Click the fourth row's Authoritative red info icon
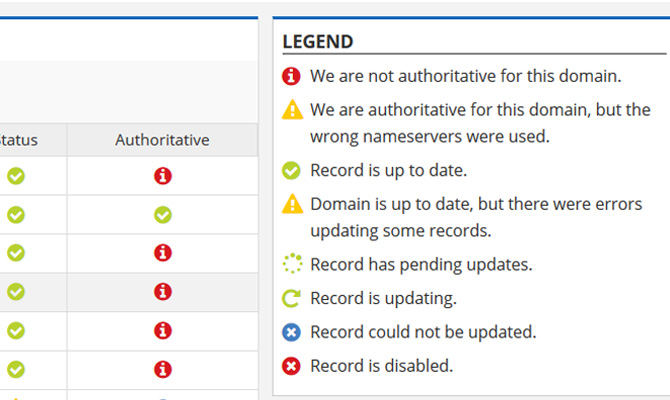 [x=162, y=292]
